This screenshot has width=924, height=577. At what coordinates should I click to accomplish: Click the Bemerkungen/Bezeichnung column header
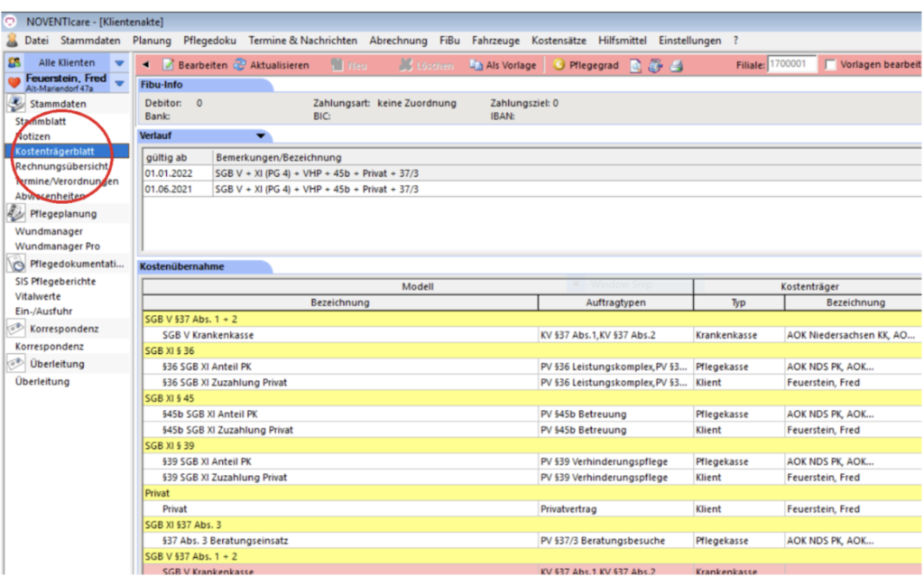567,157
